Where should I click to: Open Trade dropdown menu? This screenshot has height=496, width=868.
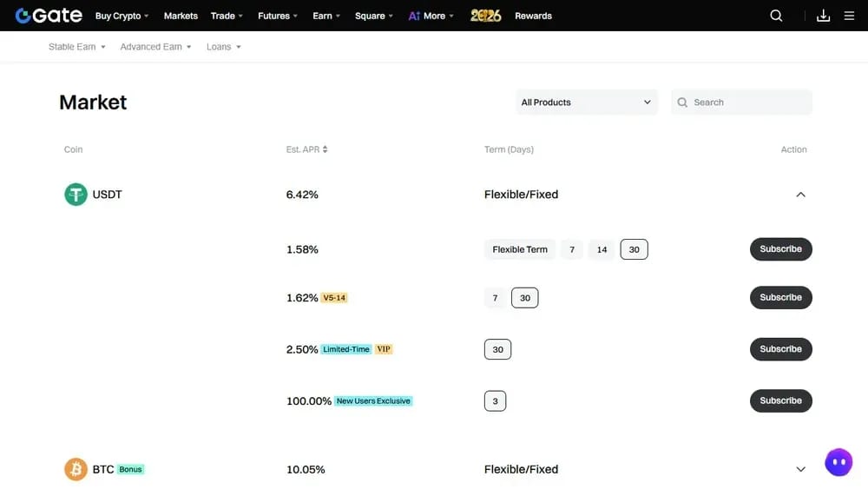click(227, 16)
